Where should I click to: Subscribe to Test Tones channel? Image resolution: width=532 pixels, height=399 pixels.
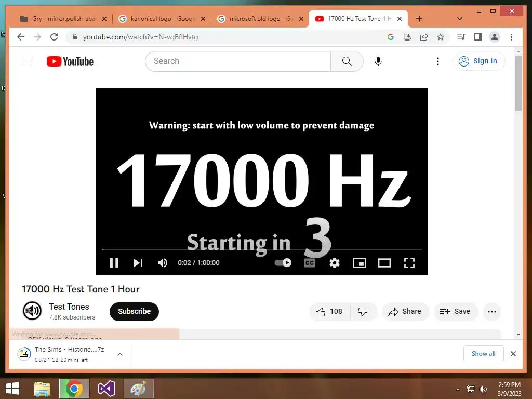click(134, 312)
